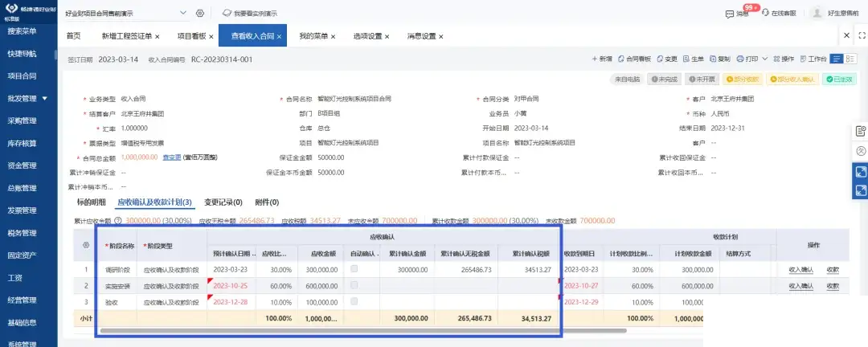Screen dimensions: 868x347
Task: Click 新增 plus toolbar button
Action: [x=602, y=59]
